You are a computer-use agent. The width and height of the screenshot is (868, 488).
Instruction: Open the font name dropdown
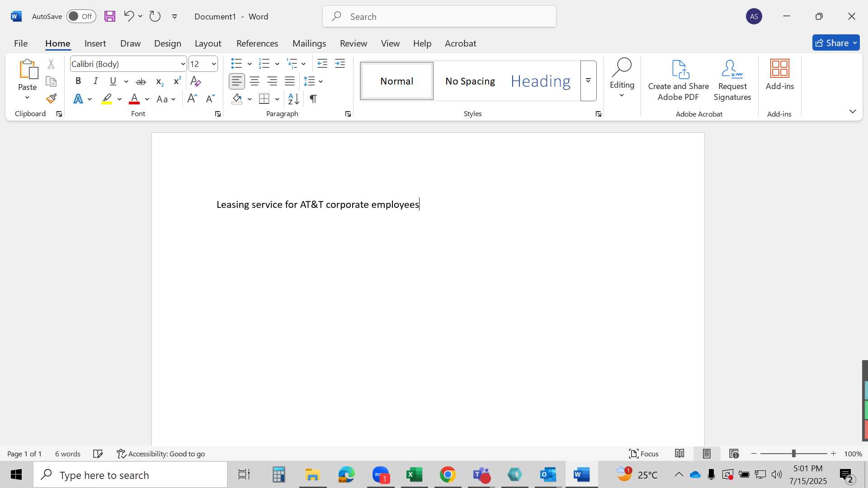183,64
